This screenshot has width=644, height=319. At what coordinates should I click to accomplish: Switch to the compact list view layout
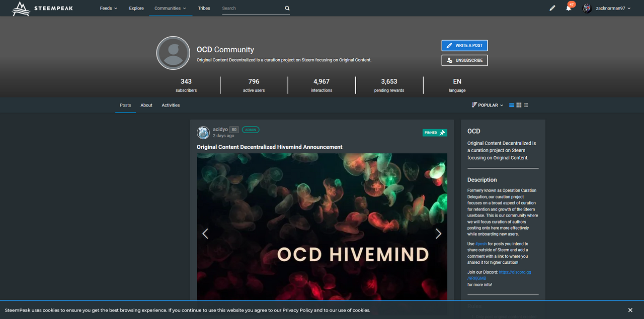pos(526,105)
